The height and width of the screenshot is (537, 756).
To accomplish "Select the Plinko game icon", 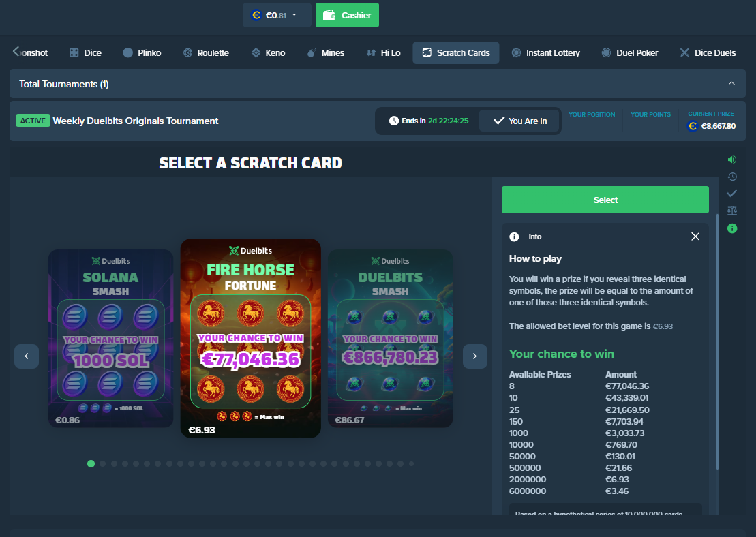I will [128, 52].
